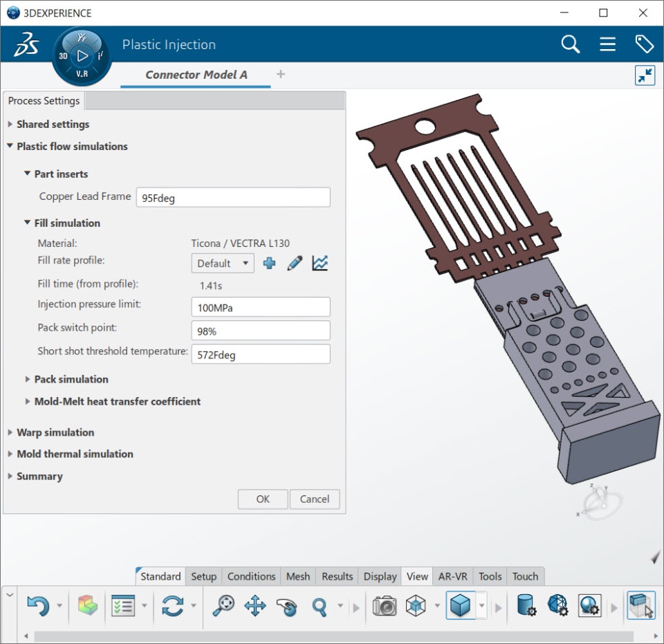664x644 pixels.
Task: Expand the Summary section
Action: click(10, 476)
